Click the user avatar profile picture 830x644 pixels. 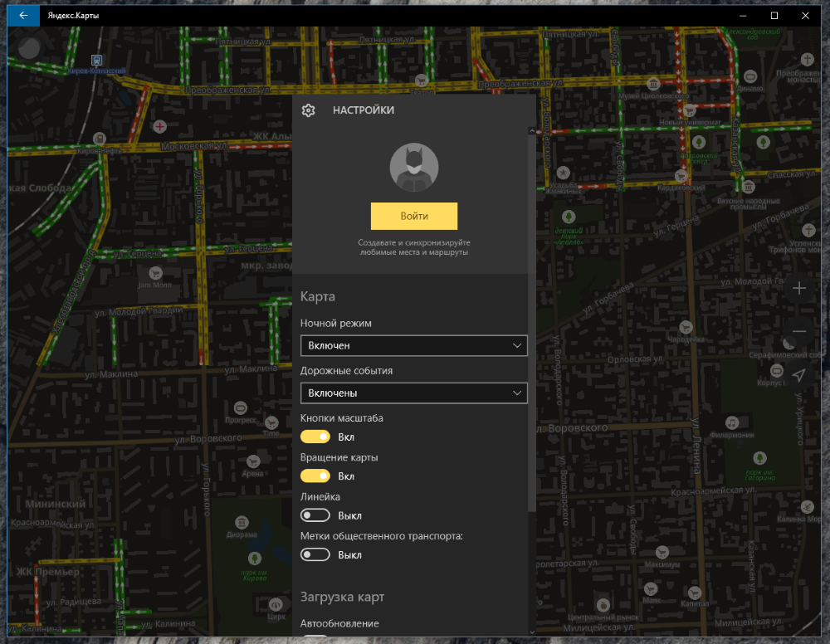tap(413, 168)
